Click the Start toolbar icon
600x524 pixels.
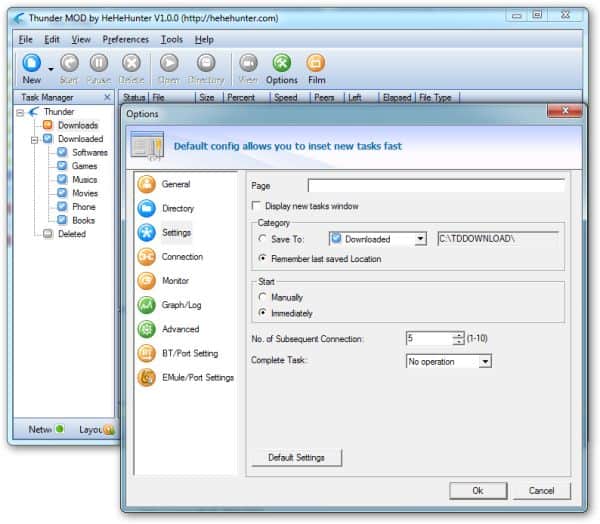pos(69,63)
